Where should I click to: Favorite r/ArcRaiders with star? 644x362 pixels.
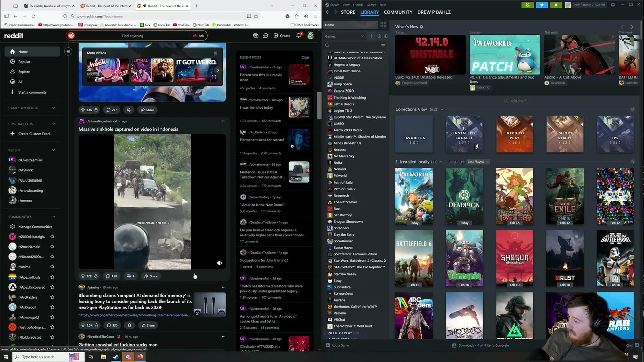point(52,297)
